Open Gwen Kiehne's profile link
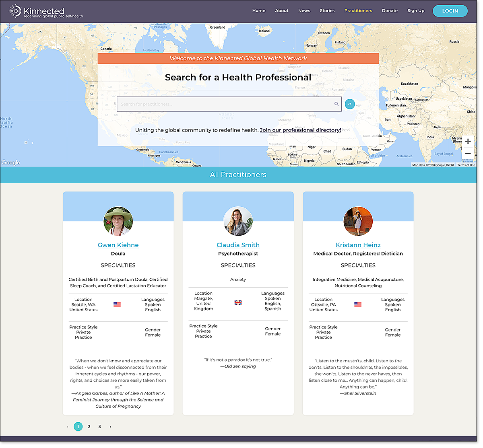 (x=118, y=245)
